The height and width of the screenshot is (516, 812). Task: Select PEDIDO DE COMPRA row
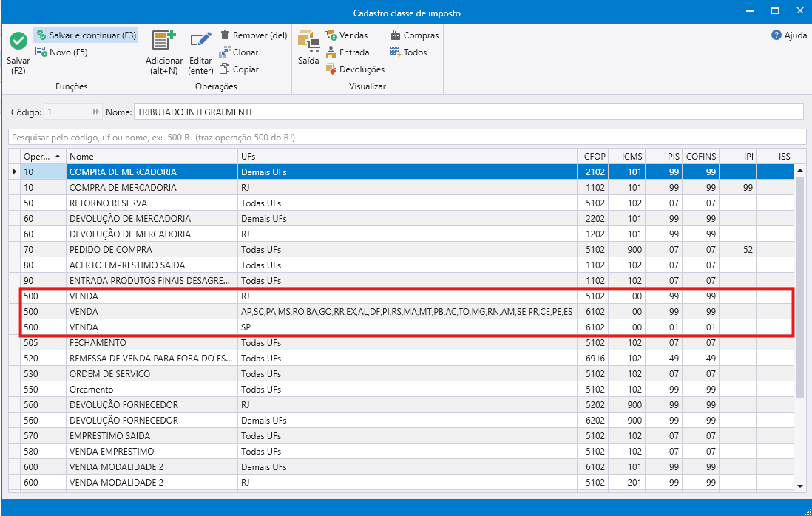[402, 249]
